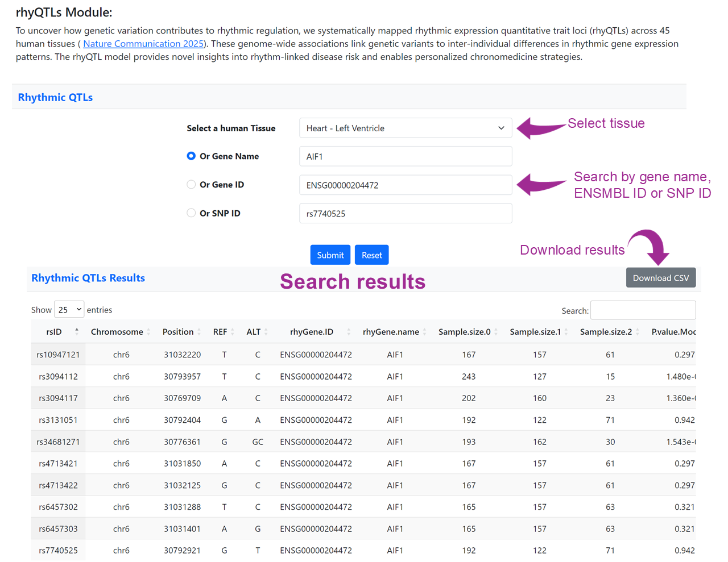Download results via Download CSV button
This screenshot has height=562, width=728.
(660, 278)
